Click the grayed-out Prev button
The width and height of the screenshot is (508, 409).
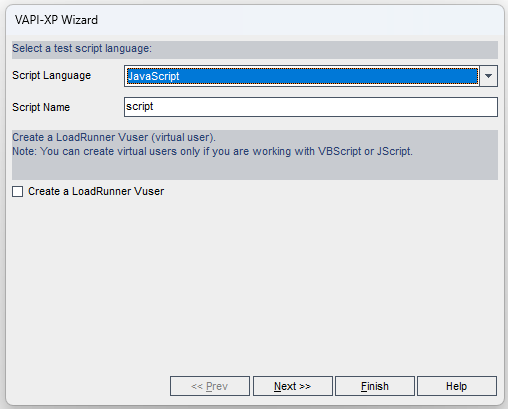coord(210,386)
